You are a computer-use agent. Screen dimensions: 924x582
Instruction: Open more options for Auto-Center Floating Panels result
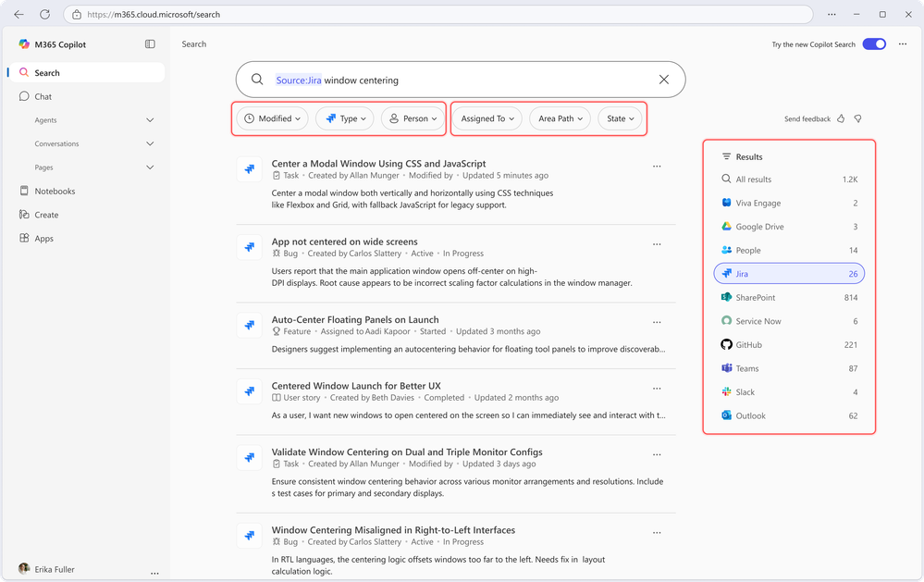657,323
